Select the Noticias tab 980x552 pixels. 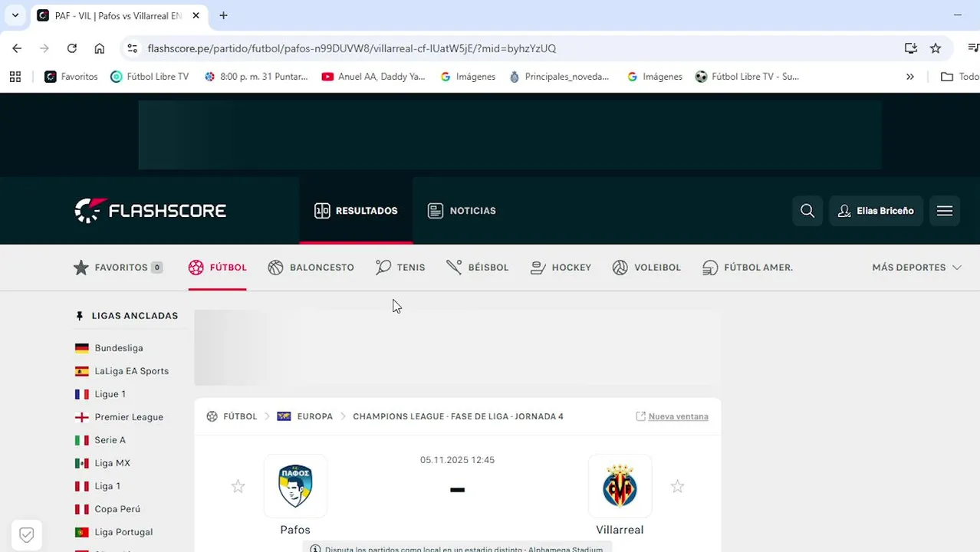(x=462, y=211)
